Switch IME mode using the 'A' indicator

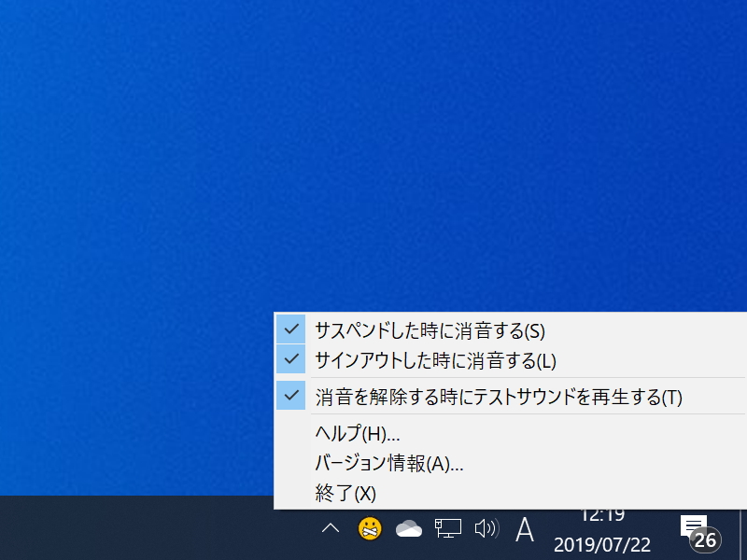pyautogui.click(x=523, y=528)
